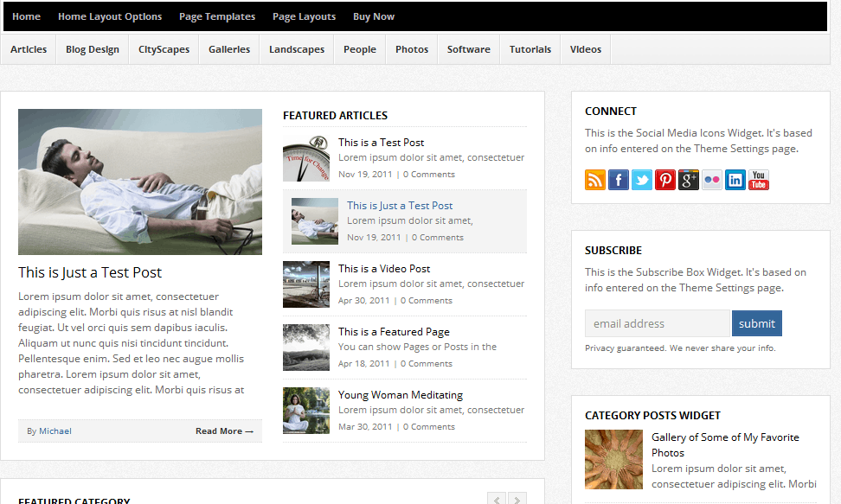
Task: Click the large man-on-couch featured image
Action: tap(140, 182)
